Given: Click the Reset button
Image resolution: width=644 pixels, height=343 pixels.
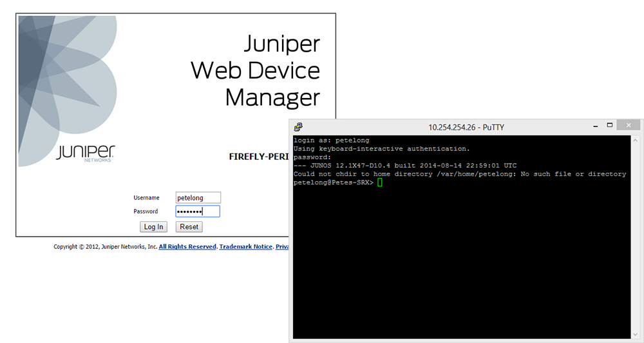Looking at the screenshot, I should click(x=189, y=227).
